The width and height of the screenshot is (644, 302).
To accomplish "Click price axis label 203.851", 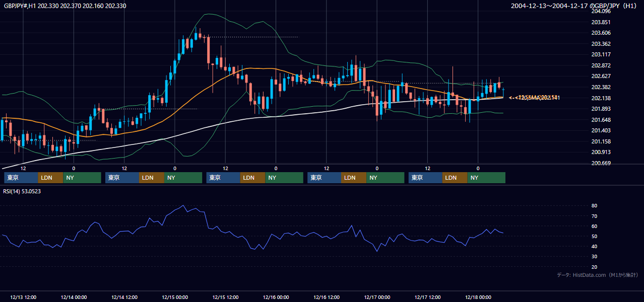I will (601, 22).
